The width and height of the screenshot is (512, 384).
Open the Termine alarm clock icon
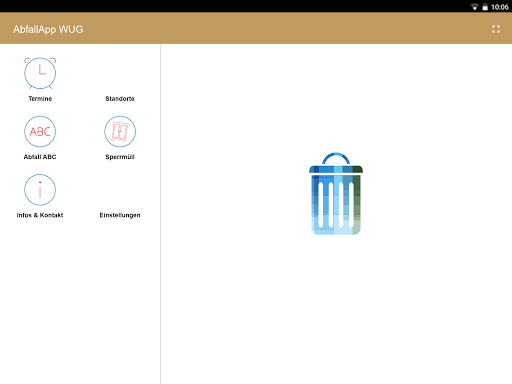tap(40, 73)
